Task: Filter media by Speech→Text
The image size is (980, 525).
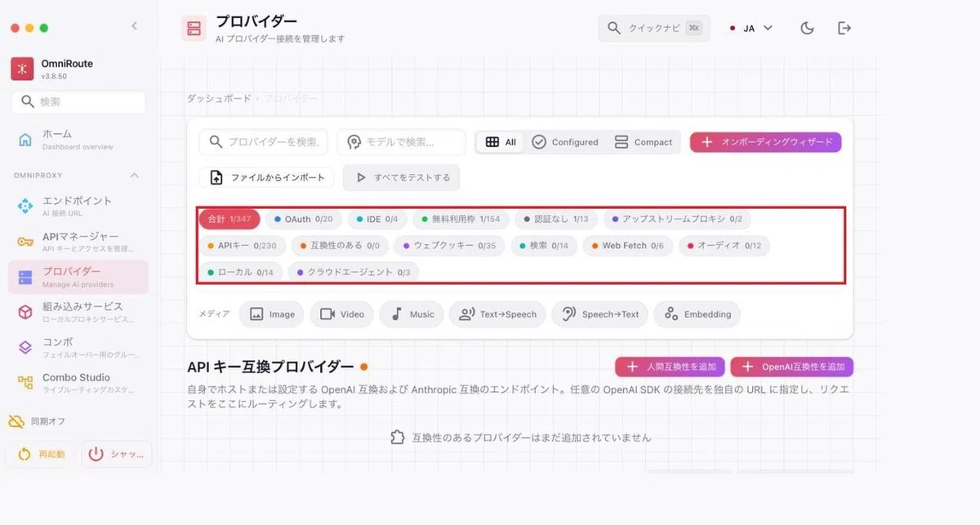Action: [x=599, y=314]
